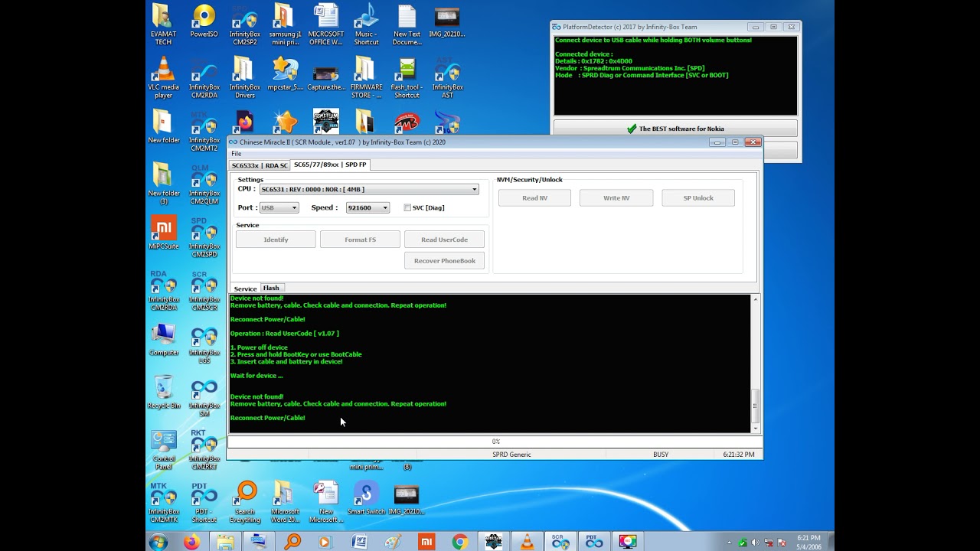Switch to the Flash tab
This screenshot has height=551, width=980.
[271, 289]
